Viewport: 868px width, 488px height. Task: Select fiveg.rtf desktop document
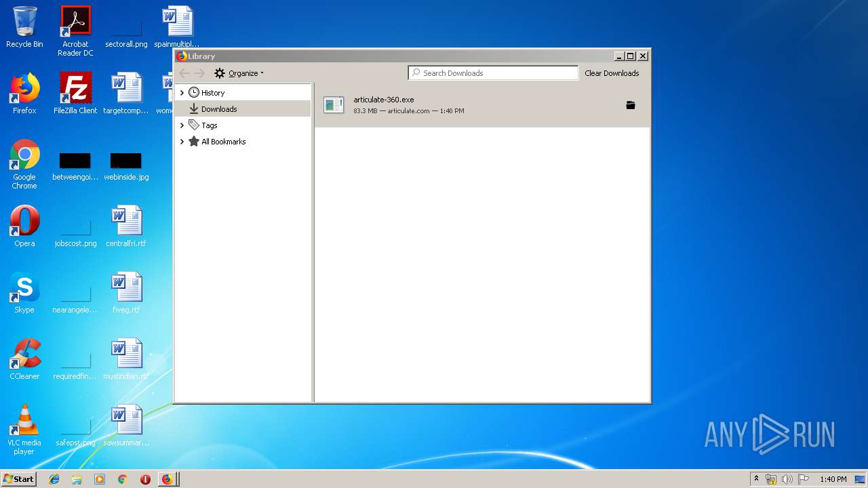tap(126, 293)
